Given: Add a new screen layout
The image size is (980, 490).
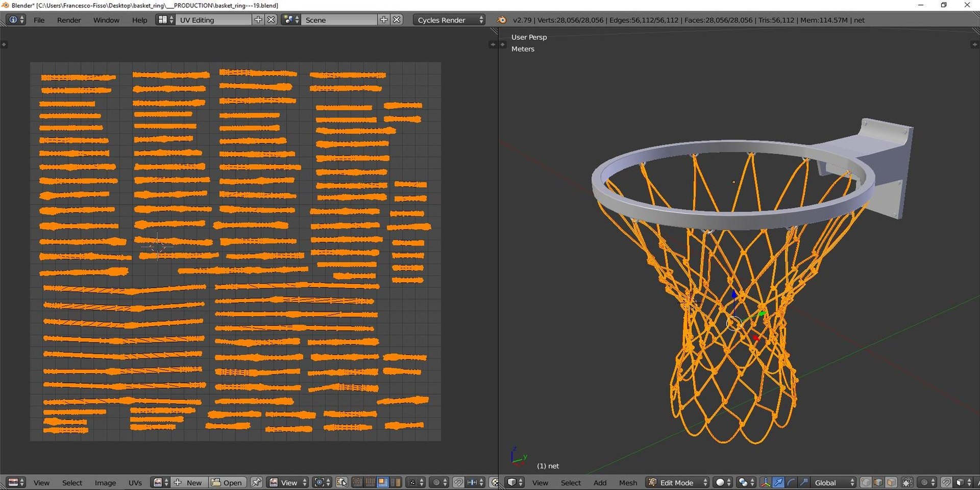Looking at the screenshot, I should (258, 20).
